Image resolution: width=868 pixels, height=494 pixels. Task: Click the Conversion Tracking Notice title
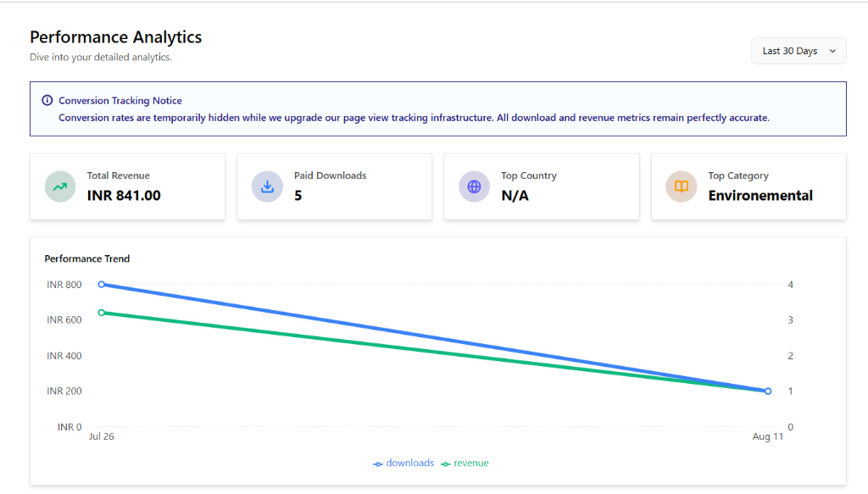tap(120, 101)
